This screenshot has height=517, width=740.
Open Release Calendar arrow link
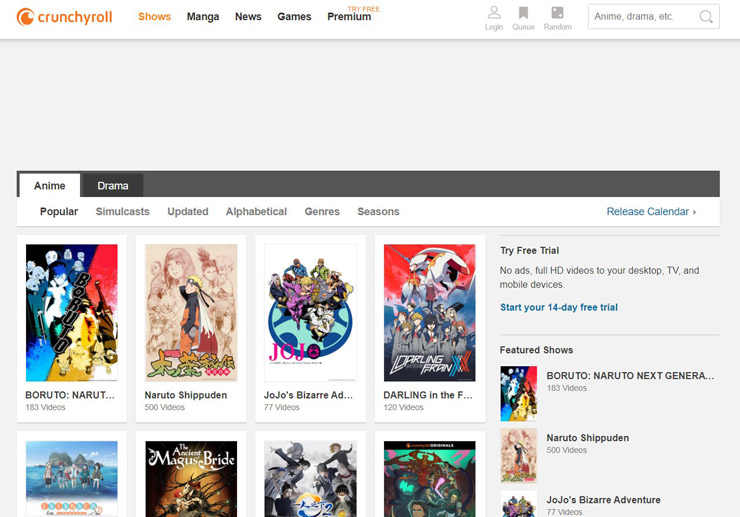point(651,212)
